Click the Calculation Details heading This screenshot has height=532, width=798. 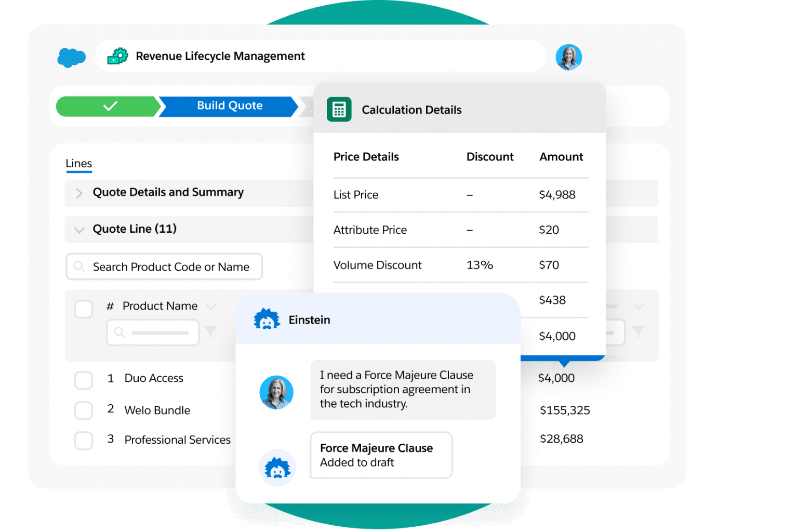[412, 110]
